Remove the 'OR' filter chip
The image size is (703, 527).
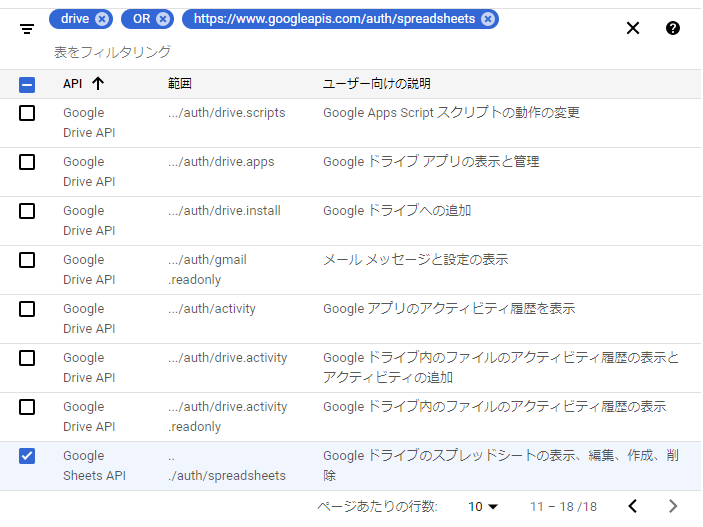(163, 19)
